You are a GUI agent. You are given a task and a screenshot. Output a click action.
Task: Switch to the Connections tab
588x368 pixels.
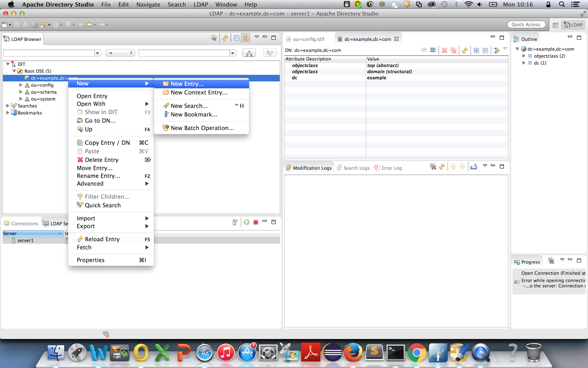[21, 223]
